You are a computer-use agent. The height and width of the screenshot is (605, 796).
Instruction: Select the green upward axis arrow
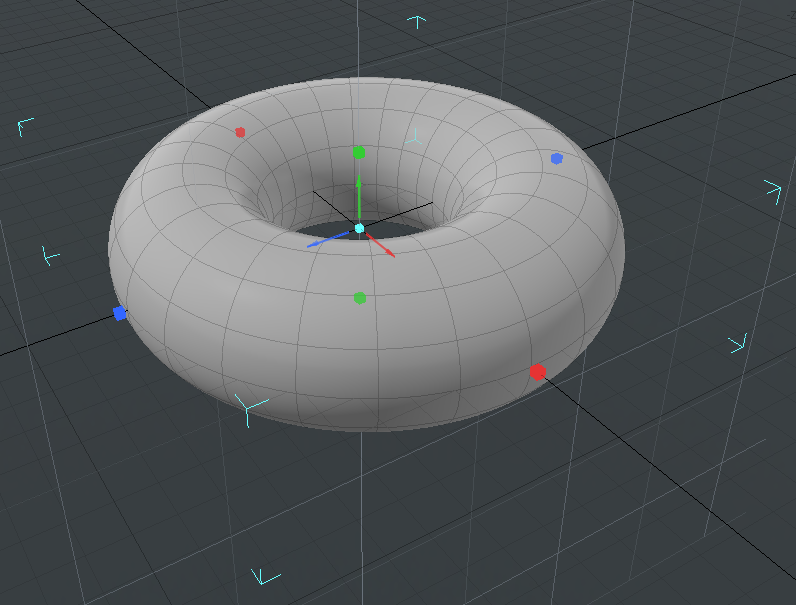coord(359,195)
